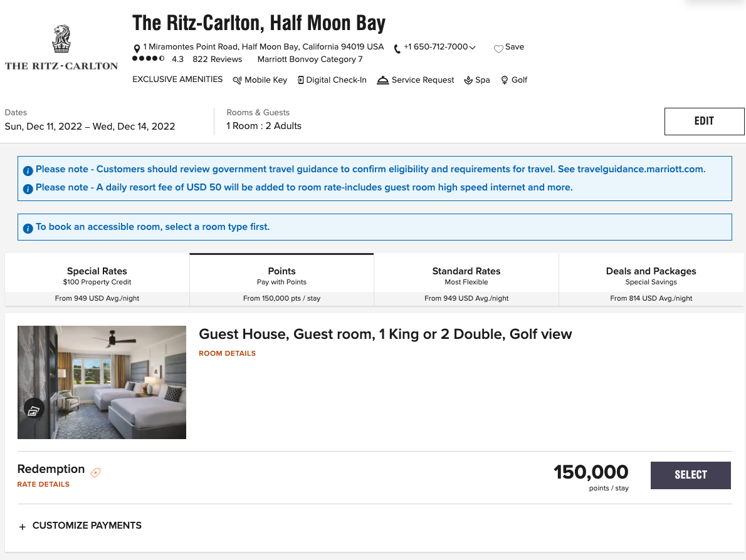Click The Ritz-Carlton lion logo
This screenshot has height=560, width=746.
[x=61, y=39]
